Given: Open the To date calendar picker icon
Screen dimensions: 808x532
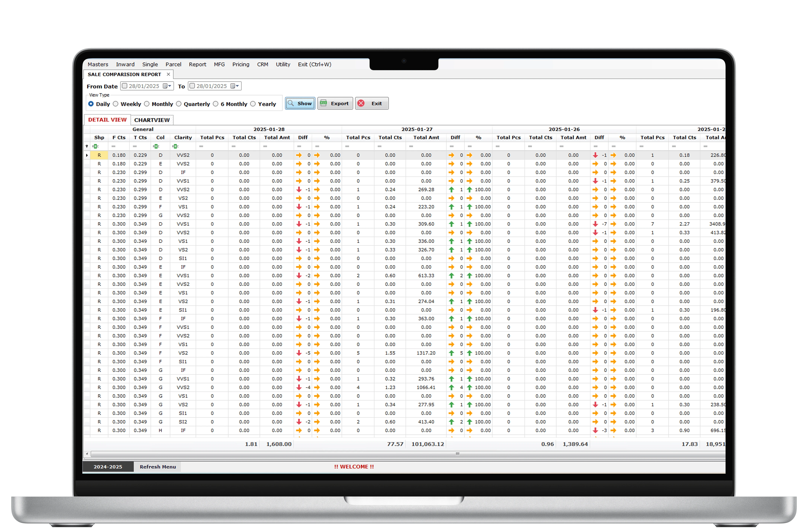Looking at the screenshot, I should (233, 86).
